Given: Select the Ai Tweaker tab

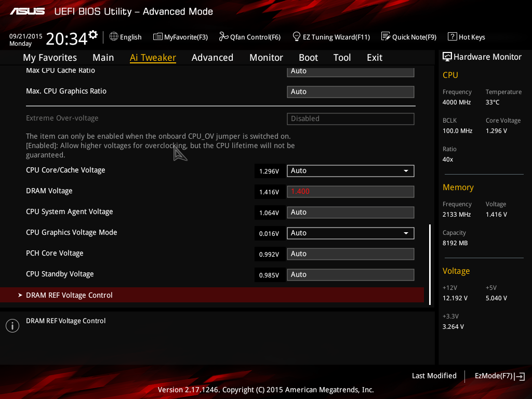Looking at the screenshot, I should point(153,58).
